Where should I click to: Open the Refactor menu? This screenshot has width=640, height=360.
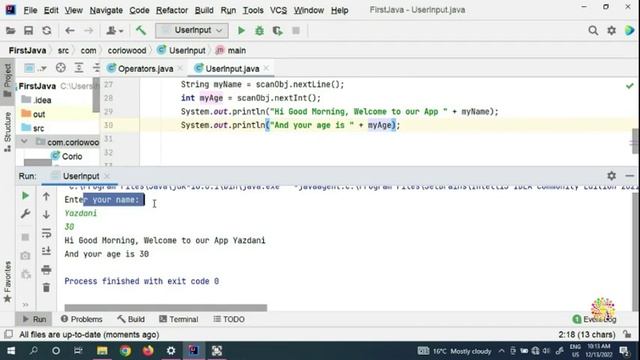(x=171, y=10)
